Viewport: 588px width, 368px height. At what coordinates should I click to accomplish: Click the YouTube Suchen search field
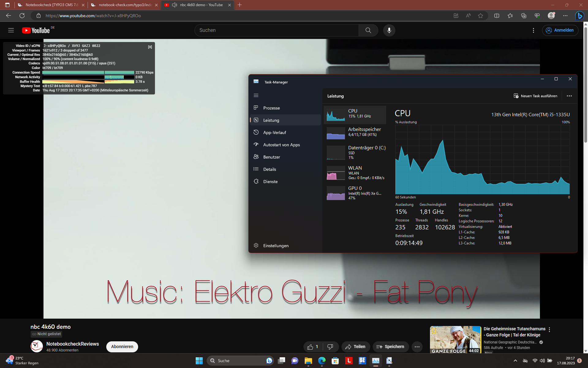276,30
